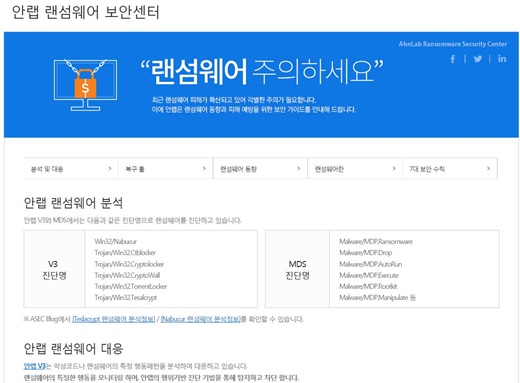Open the 랜섬웨어란 tab
The image size is (520, 383).
(x=355, y=169)
